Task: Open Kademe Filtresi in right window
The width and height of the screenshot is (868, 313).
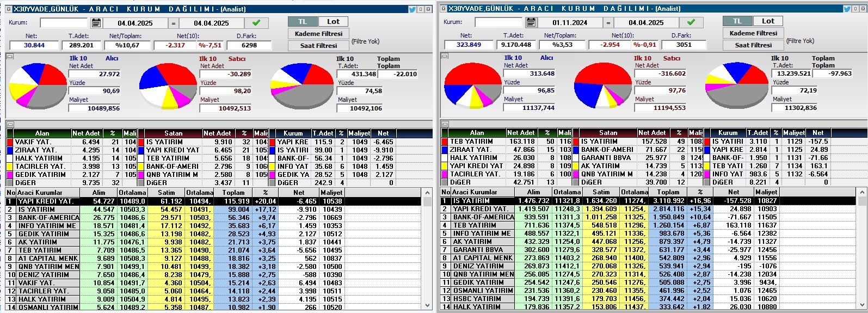Action: click(753, 33)
